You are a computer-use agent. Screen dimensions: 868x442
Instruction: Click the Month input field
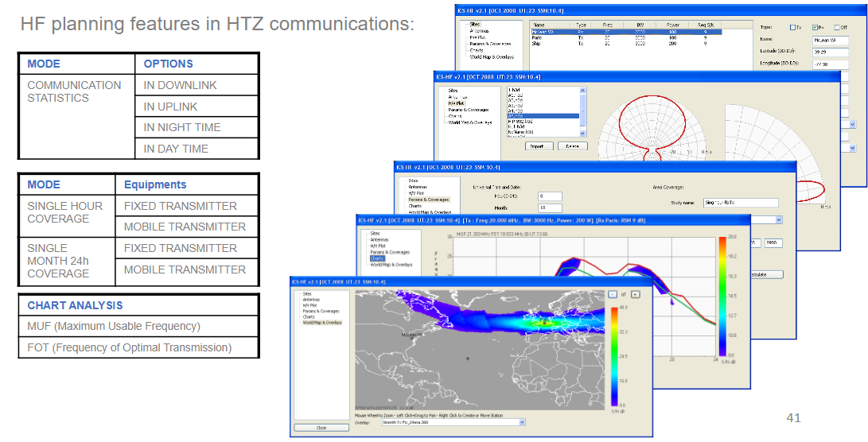coord(550,207)
